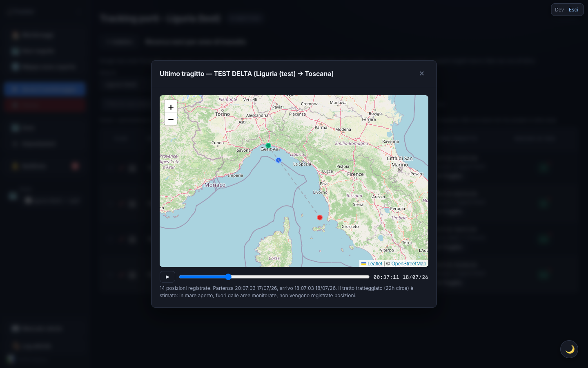Click the La Spezia label on the map

tap(302, 164)
